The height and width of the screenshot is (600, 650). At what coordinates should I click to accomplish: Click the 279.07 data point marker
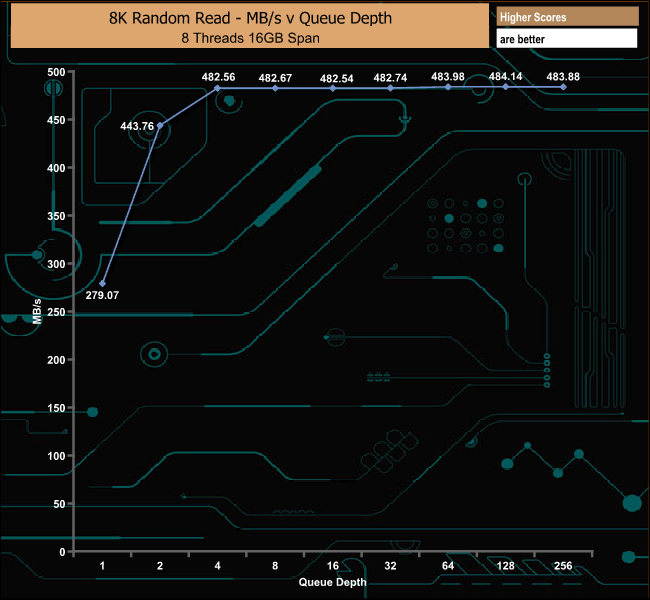point(102,283)
